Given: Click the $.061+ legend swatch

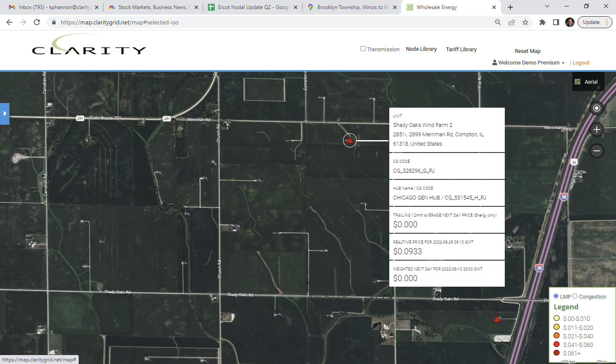Looking at the screenshot, I should (x=557, y=353).
